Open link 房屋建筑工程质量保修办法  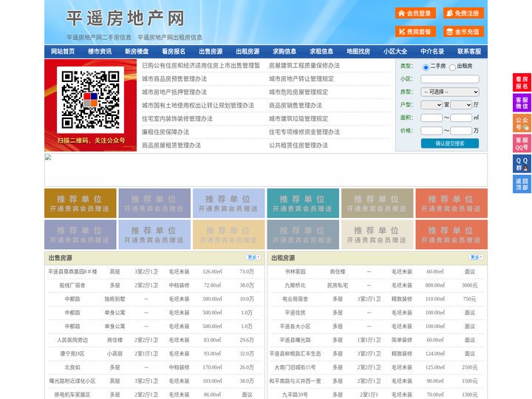(304, 66)
